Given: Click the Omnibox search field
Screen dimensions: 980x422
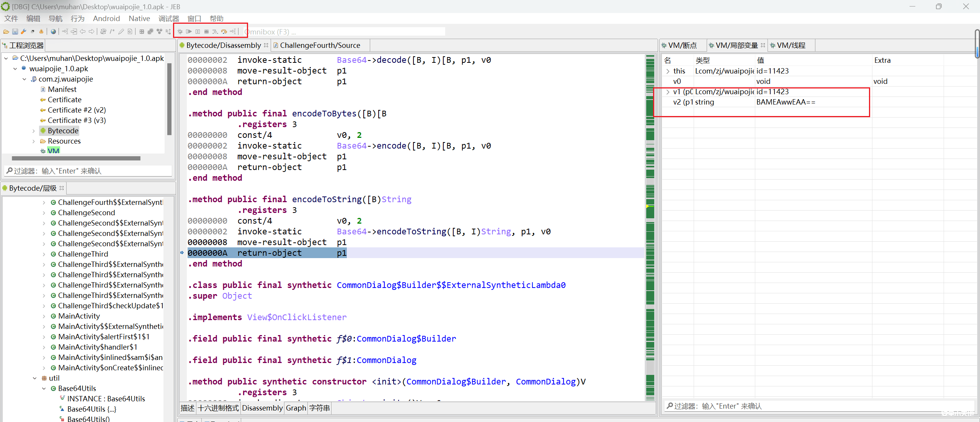Looking at the screenshot, I should pyautogui.click(x=345, y=32).
